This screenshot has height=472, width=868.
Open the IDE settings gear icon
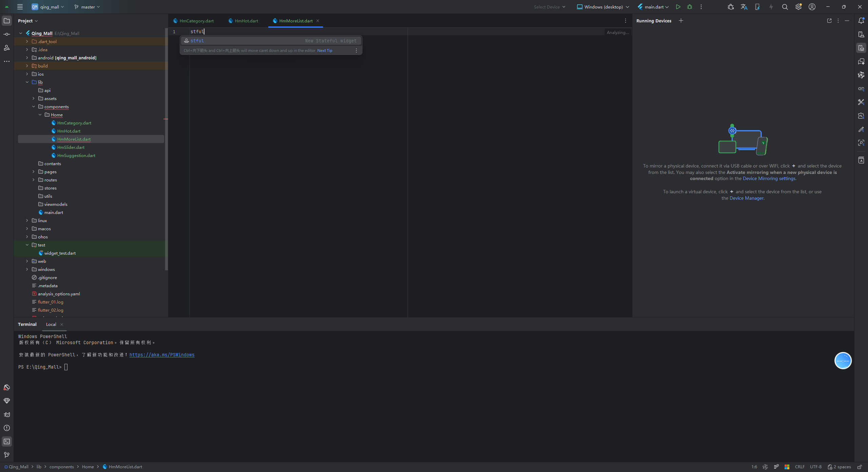point(798,7)
